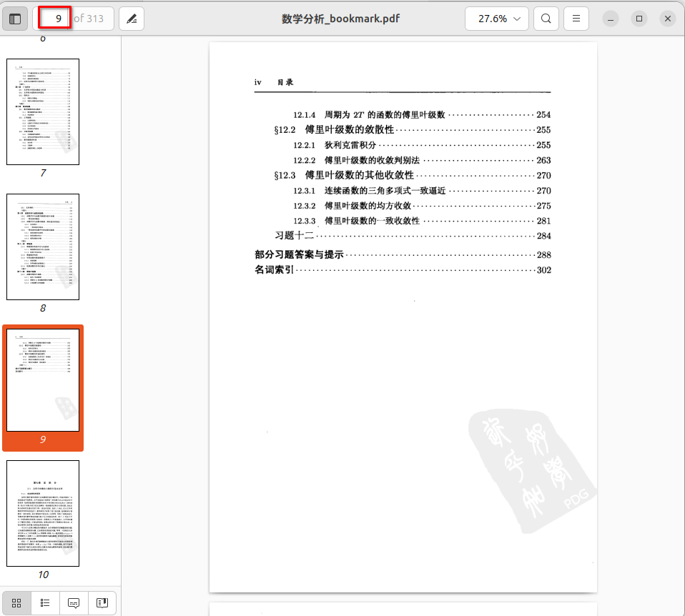The image size is (685, 616).
Task: Close the PDF viewer window
Action: click(x=667, y=19)
